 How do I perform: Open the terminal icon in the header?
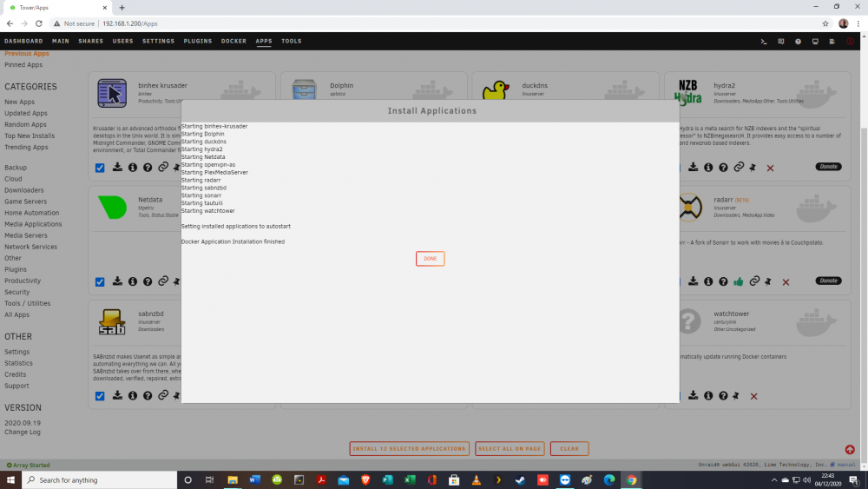point(764,42)
